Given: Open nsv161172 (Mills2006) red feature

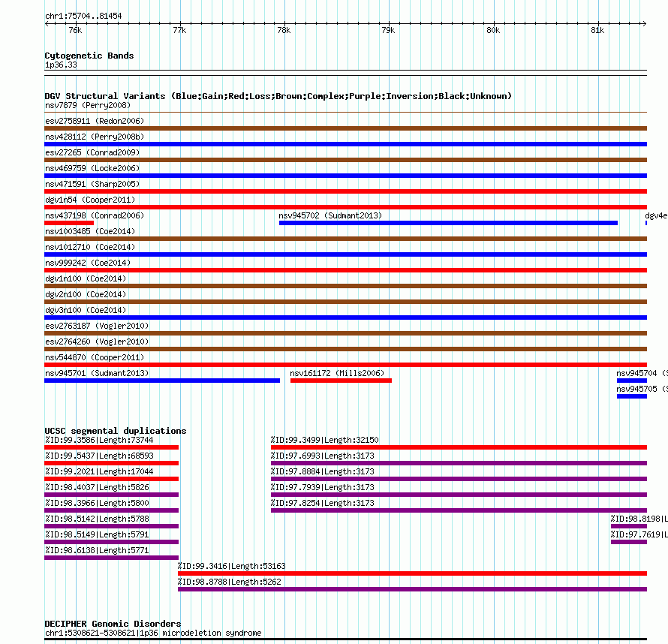Looking at the screenshot, I should coord(341,381).
